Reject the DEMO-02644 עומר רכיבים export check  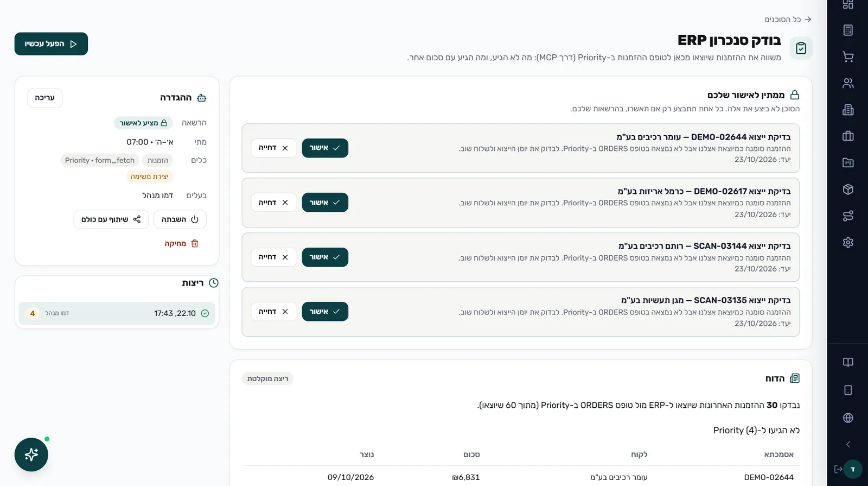tap(273, 148)
